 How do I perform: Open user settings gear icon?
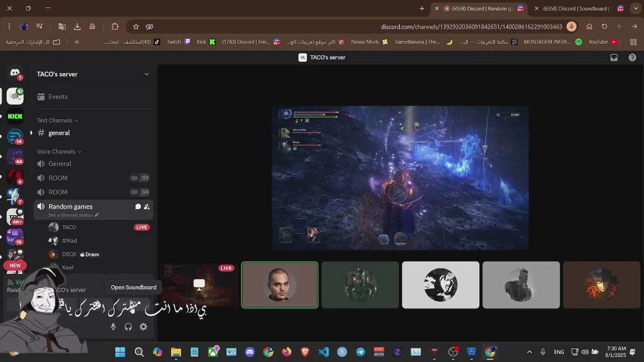coord(143,327)
